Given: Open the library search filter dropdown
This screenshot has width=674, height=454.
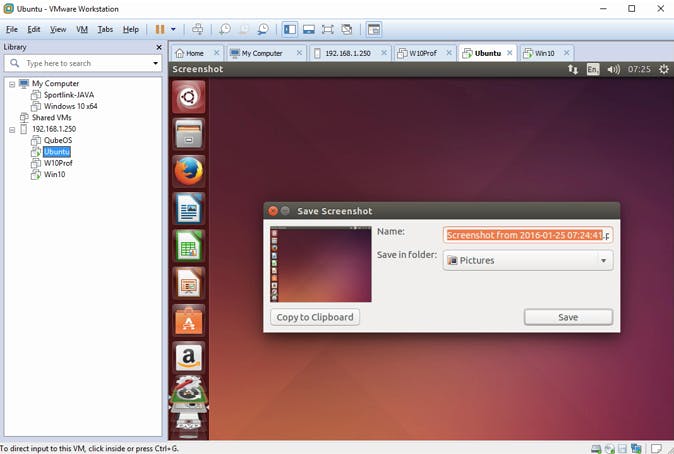Looking at the screenshot, I should pos(155,63).
